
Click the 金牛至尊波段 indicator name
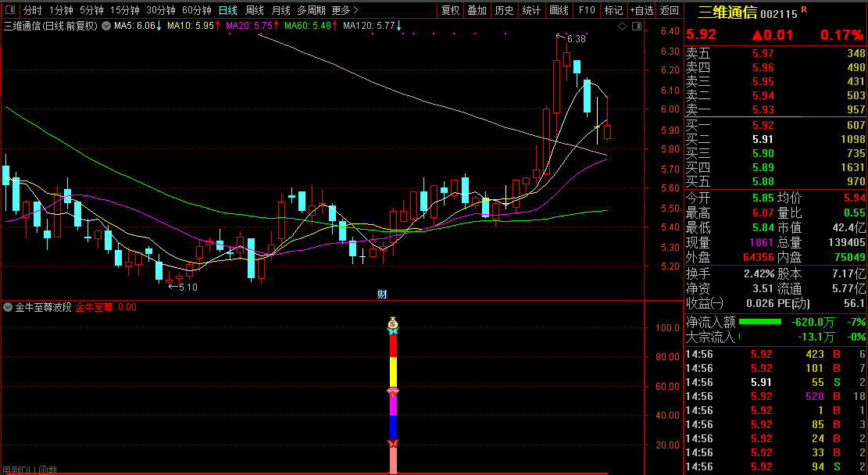[43, 307]
